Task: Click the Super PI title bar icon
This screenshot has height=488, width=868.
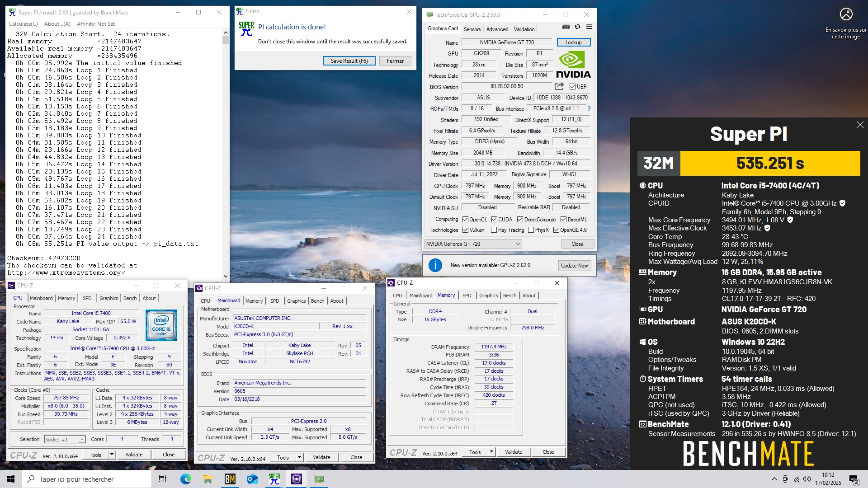Action: coord(12,12)
